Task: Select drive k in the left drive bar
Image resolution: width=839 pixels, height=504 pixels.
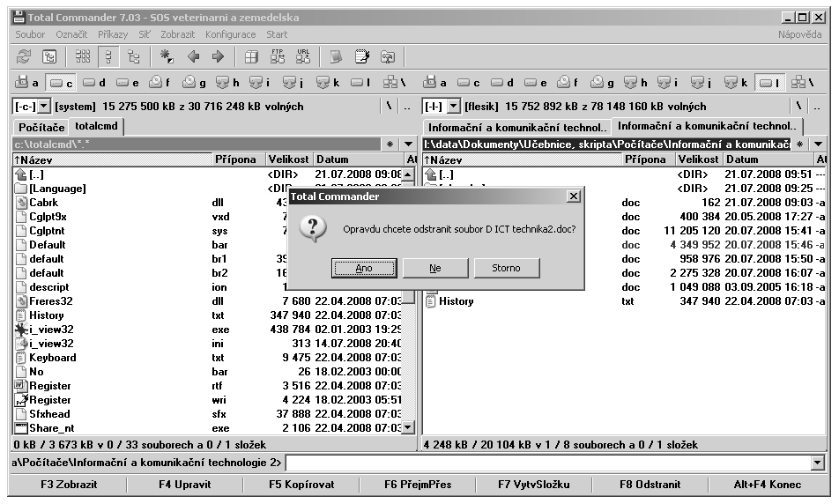Action: (328, 83)
